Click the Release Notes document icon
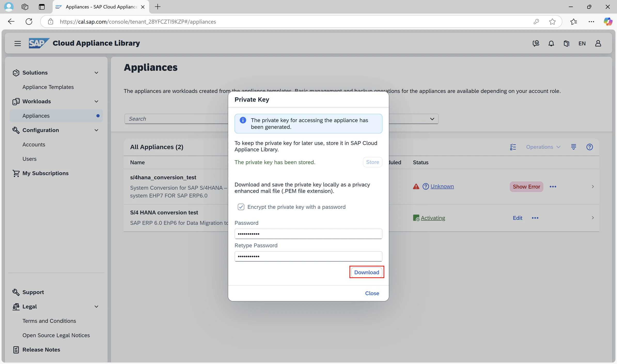 tap(16, 350)
